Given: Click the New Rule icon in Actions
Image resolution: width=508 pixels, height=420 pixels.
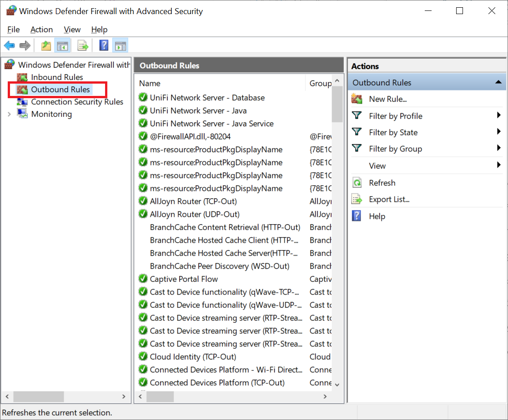Looking at the screenshot, I should pyautogui.click(x=357, y=99).
